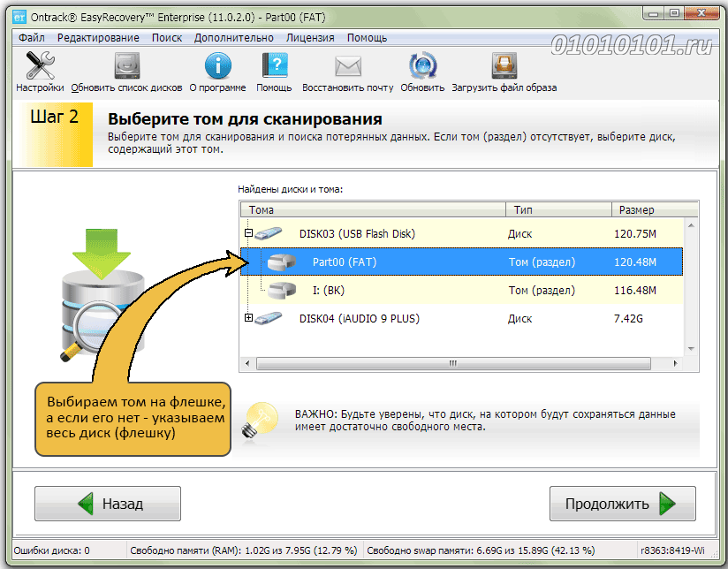Viewport: 728px width, 569px height.
Task: Click the I: (ВК) partition icon
Action: coord(282,291)
